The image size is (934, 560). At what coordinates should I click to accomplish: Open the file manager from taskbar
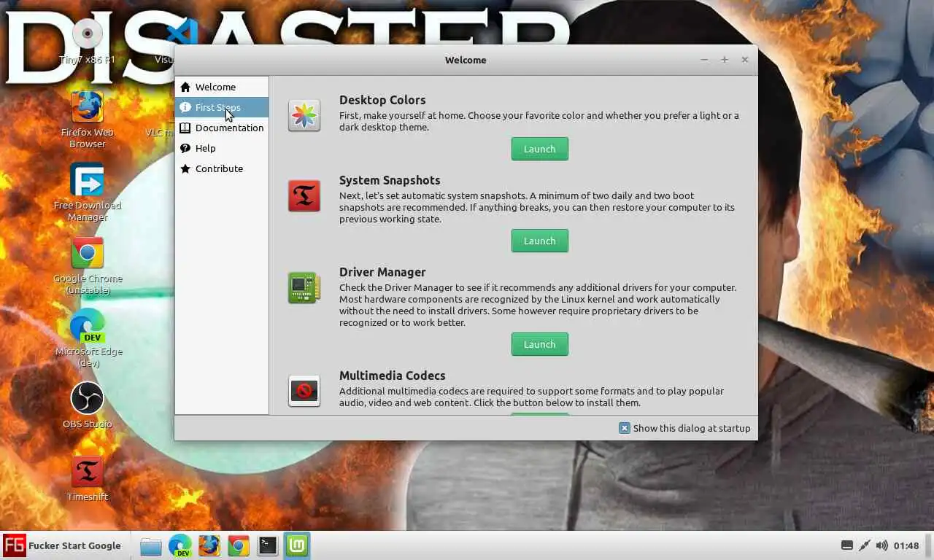click(151, 545)
